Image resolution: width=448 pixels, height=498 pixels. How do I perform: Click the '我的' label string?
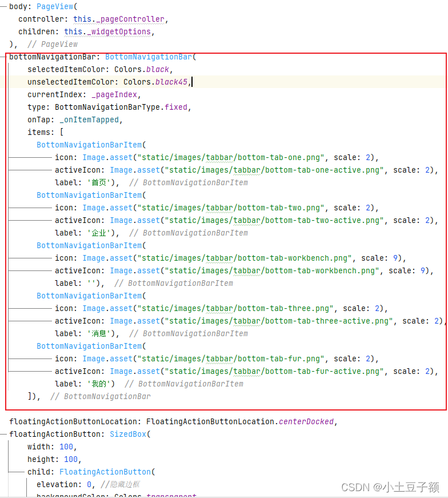click(99, 384)
